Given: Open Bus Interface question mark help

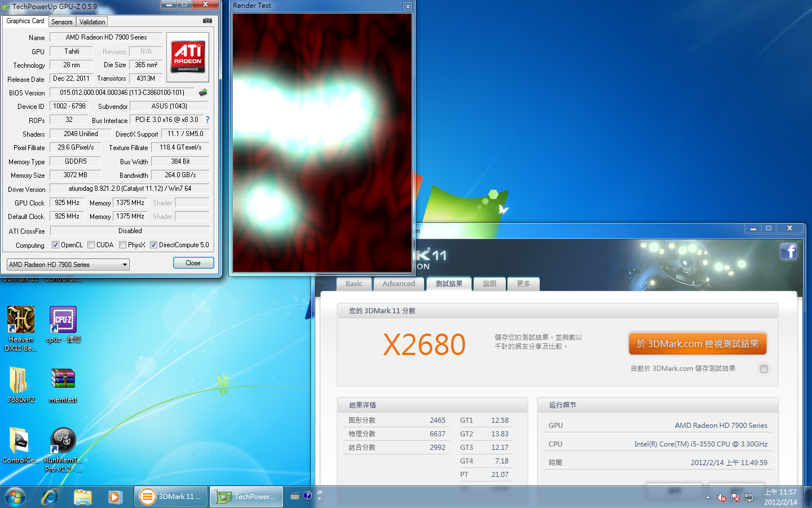Looking at the screenshot, I should pyautogui.click(x=208, y=120).
